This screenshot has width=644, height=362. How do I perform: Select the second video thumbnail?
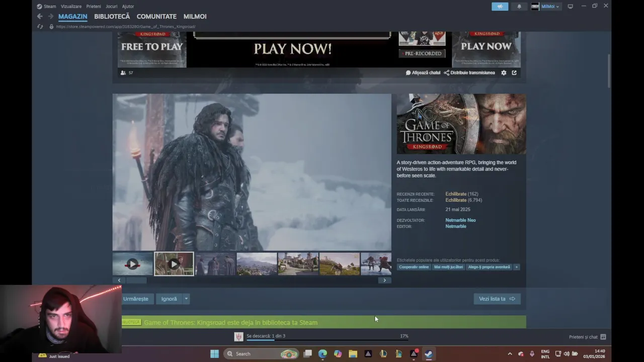pos(174,264)
